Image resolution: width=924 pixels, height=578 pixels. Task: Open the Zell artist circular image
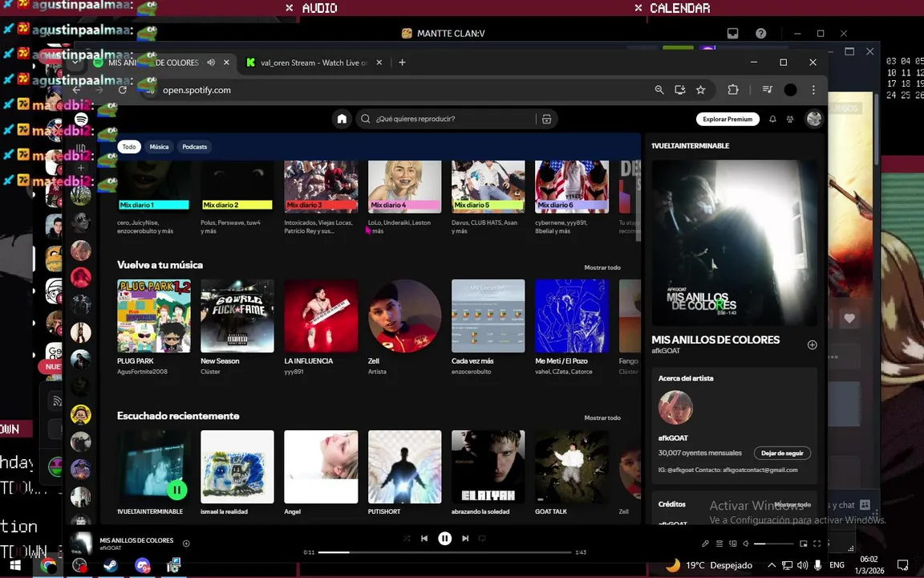pyautogui.click(x=405, y=316)
